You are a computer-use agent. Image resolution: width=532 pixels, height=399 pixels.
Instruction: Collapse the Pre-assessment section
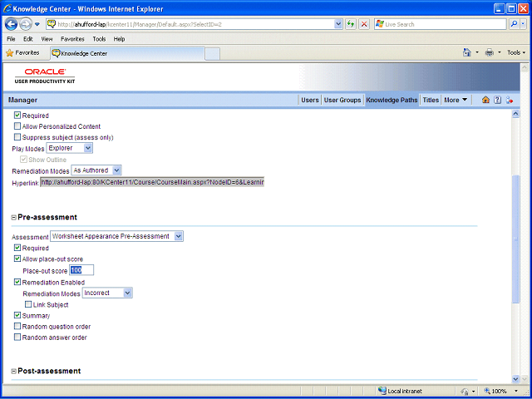(x=14, y=218)
